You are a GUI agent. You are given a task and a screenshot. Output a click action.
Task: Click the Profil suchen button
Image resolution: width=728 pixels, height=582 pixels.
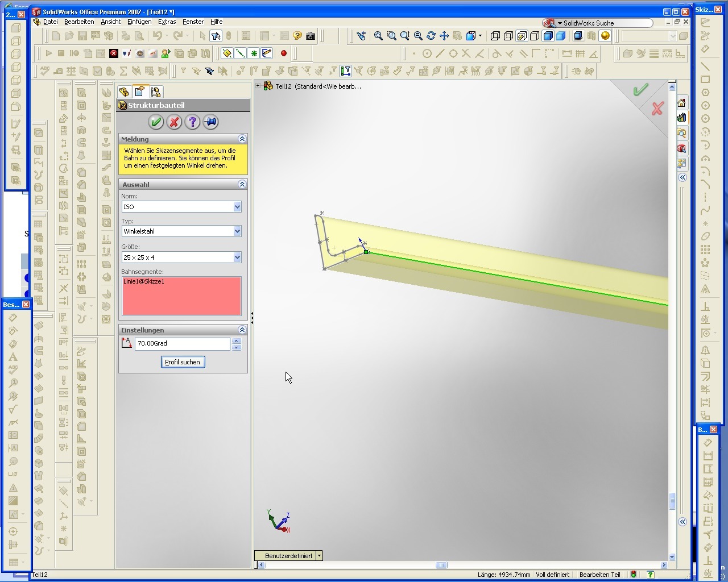tap(183, 362)
